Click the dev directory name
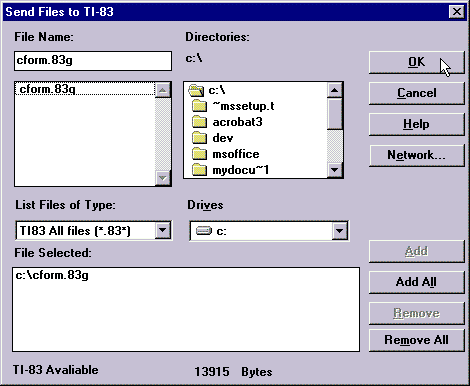This screenshot has width=470, height=386. pyautogui.click(x=223, y=138)
